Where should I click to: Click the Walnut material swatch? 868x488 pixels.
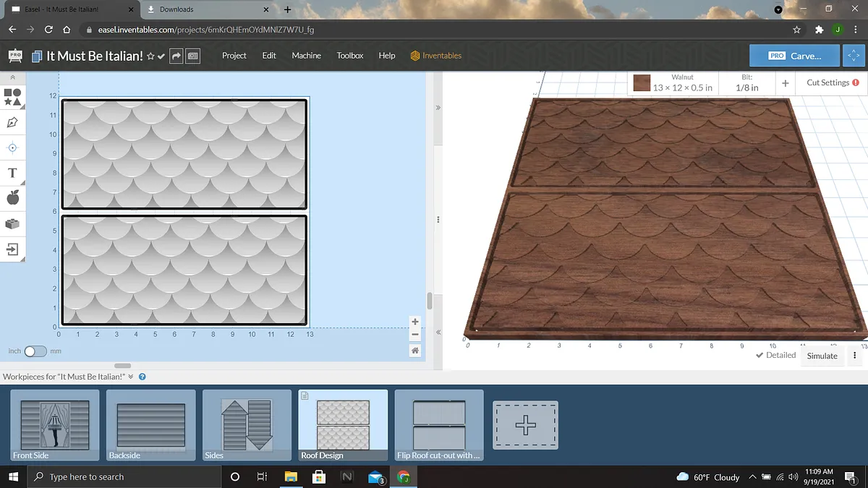(642, 83)
